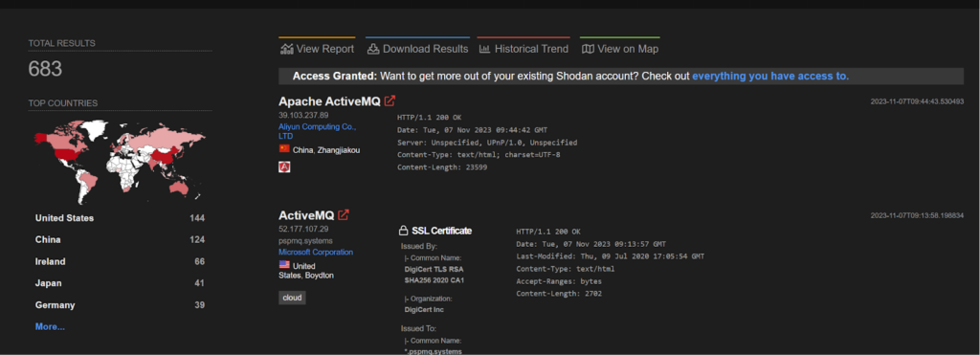Click the United States flag icon

[284, 265]
